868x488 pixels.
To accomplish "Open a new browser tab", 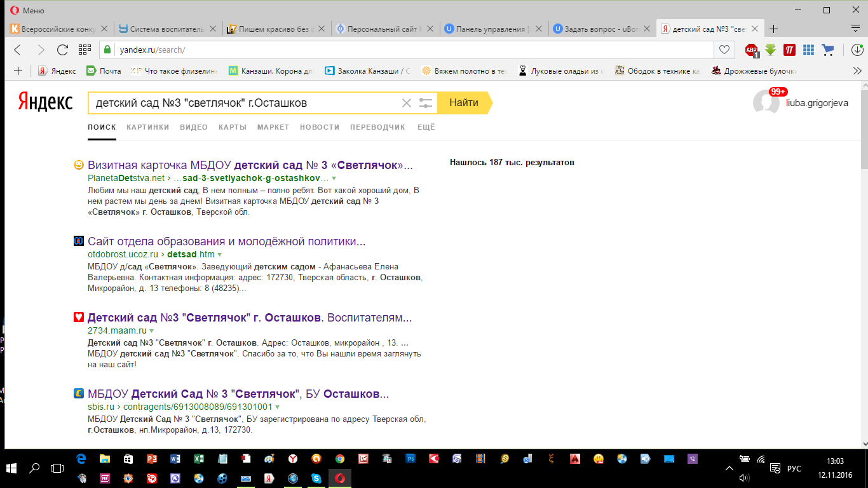I will click(x=773, y=29).
